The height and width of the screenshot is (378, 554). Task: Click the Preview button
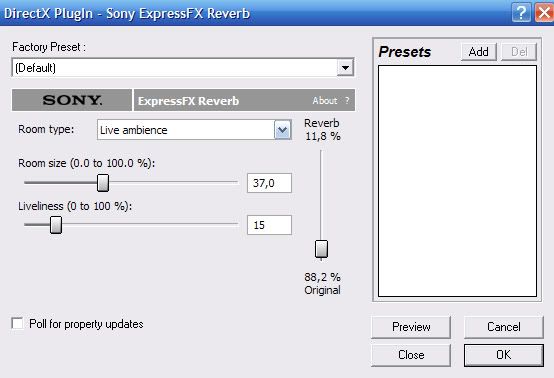(x=411, y=327)
